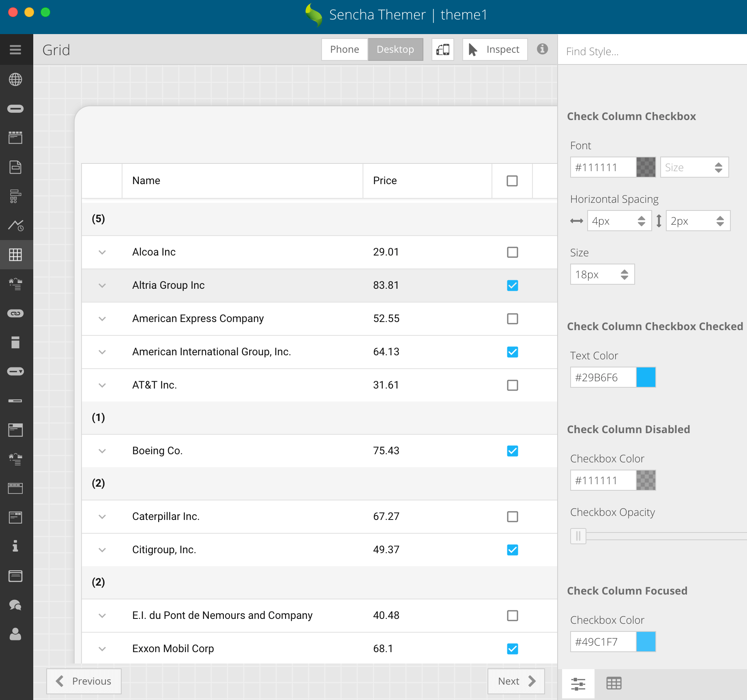Open the Checked Text Color #29B6F6 swatch

pyautogui.click(x=646, y=377)
